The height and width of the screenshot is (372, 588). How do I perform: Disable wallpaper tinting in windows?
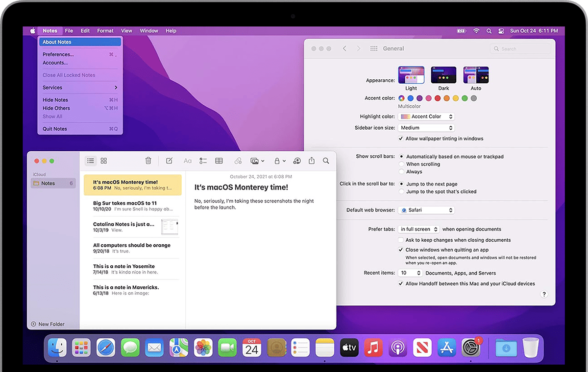coord(401,139)
